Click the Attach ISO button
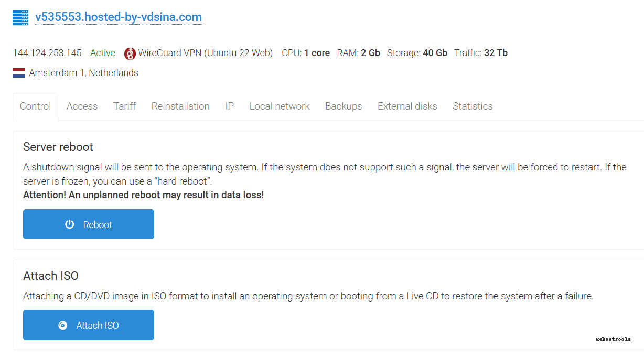This screenshot has width=644, height=355. (x=88, y=325)
